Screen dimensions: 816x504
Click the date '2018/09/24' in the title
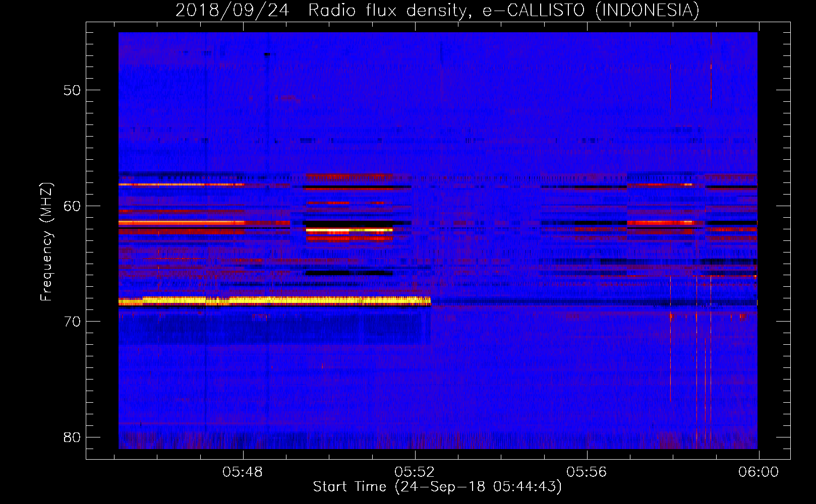pyautogui.click(x=232, y=10)
